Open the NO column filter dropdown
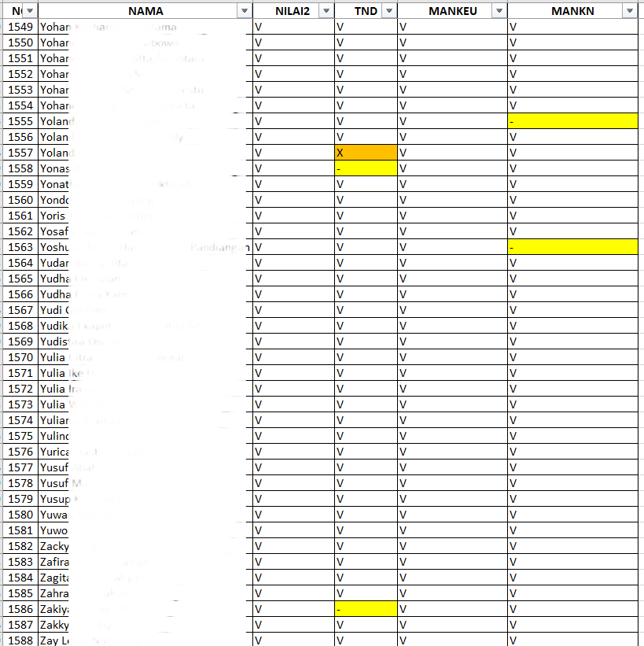The width and height of the screenshot is (644, 646). [30, 11]
